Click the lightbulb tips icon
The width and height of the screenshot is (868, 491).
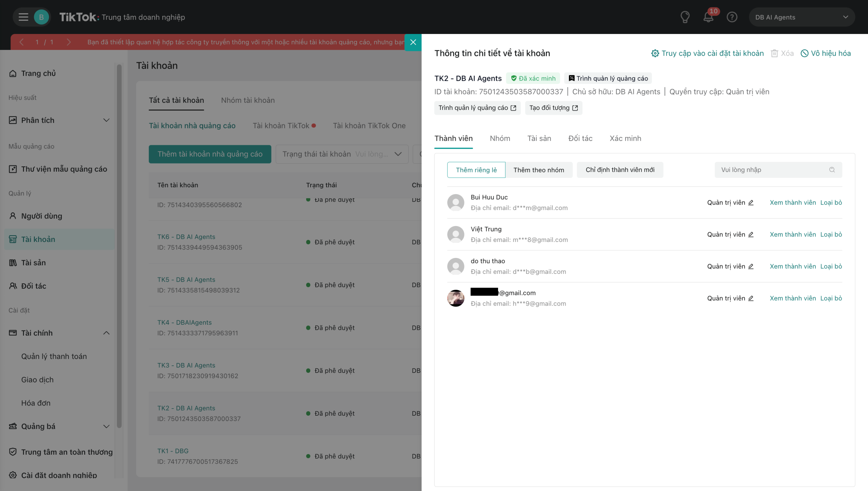685,17
